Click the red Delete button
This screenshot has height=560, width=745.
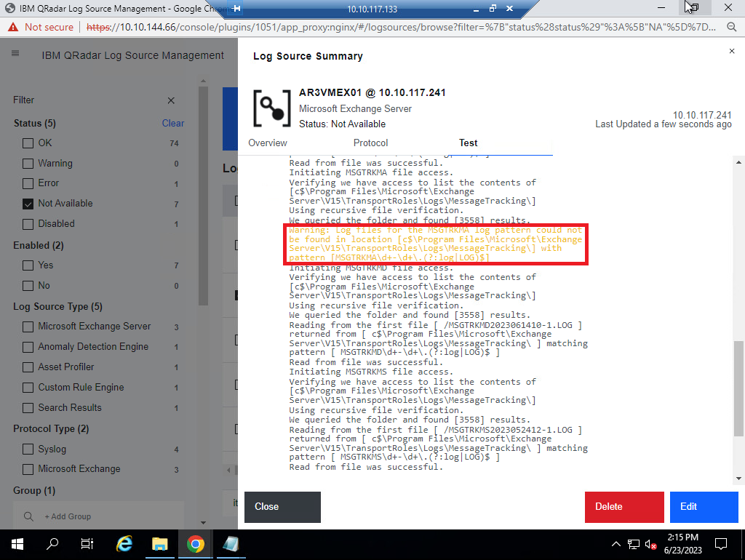coord(624,507)
